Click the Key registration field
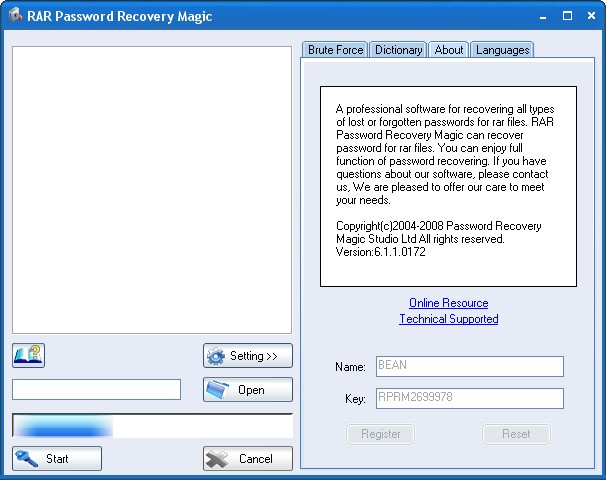Viewport: 606px width, 480px height. [469, 399]
